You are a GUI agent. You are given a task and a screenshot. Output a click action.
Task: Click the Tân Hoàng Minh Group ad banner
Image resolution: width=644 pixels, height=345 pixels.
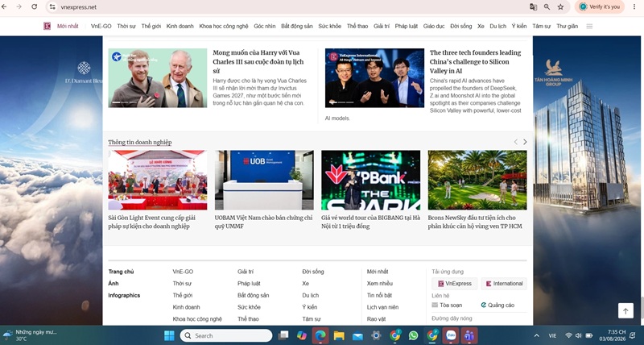click(588, 181)
